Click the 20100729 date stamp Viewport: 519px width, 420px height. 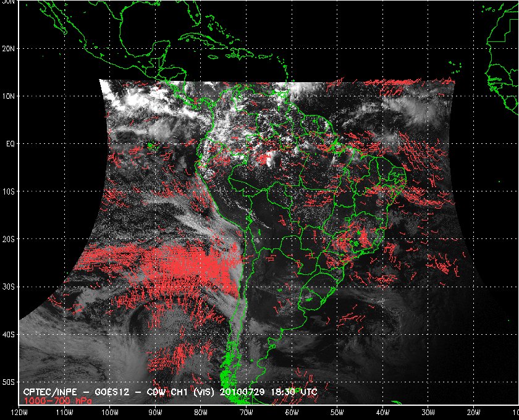coord(242,392)
